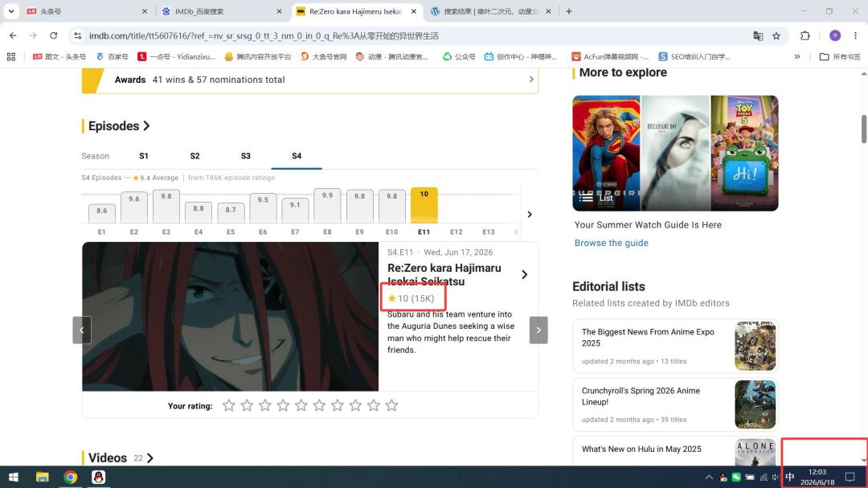Rate episode seven stars
Viewport: 868px width, 488px height.
click(337, 405)
